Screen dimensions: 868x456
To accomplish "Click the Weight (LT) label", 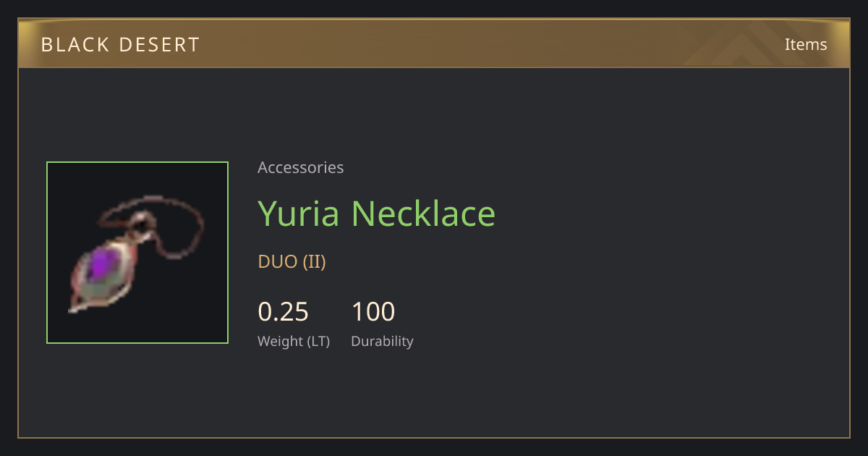I will coord(294,341).
